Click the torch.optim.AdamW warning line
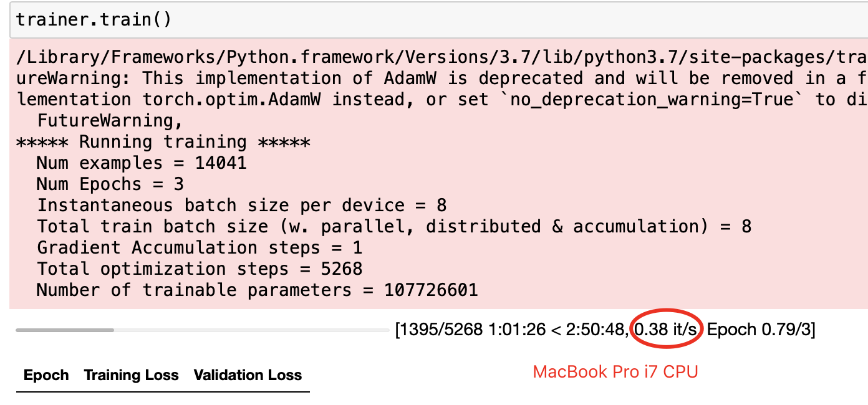The height and width of the screenshot is (405, 868). (436, 100)
